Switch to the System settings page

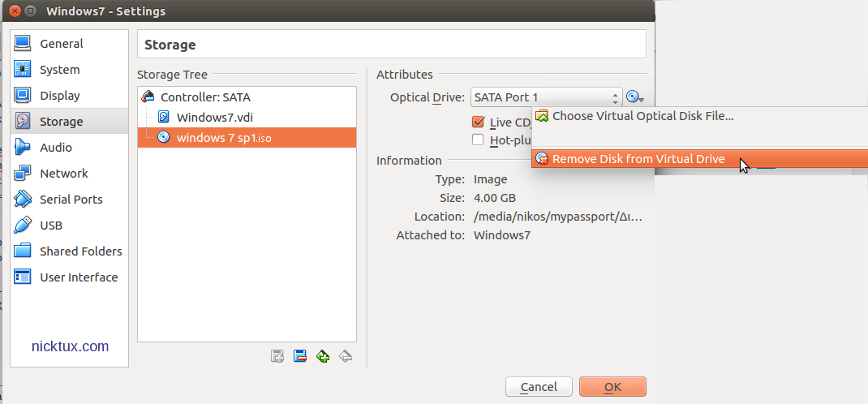coord(59,70)
